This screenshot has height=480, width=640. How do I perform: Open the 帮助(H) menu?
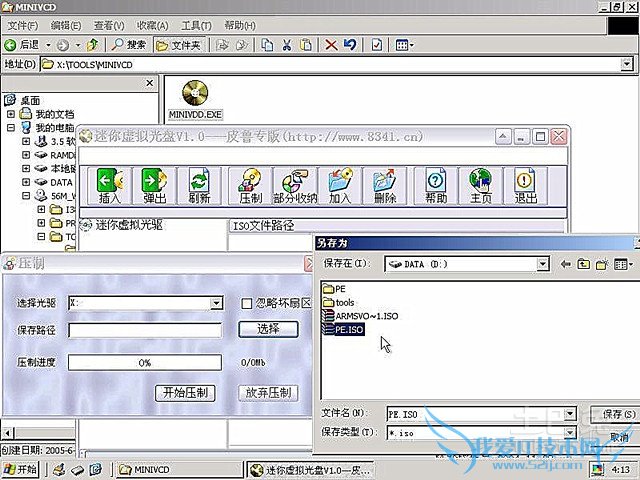pos(240,26)
